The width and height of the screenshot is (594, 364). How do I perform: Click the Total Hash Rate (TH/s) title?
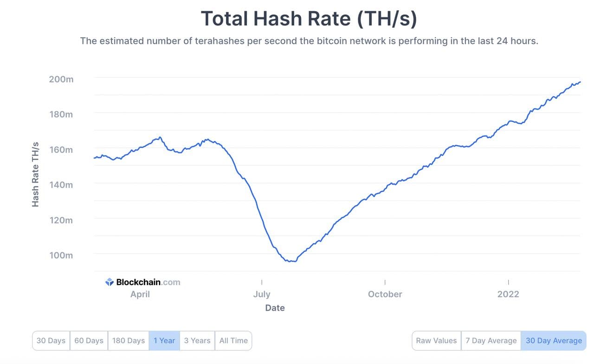coord(309,19)
